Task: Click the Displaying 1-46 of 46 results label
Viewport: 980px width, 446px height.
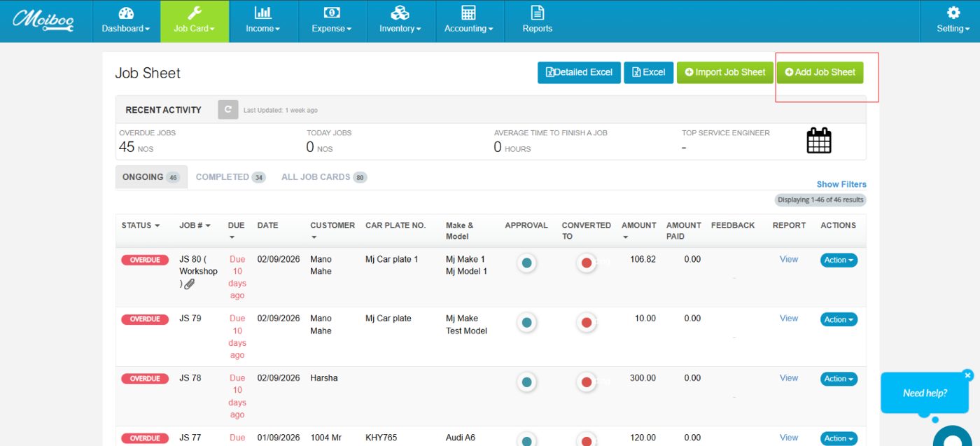Action: (820, 200)
